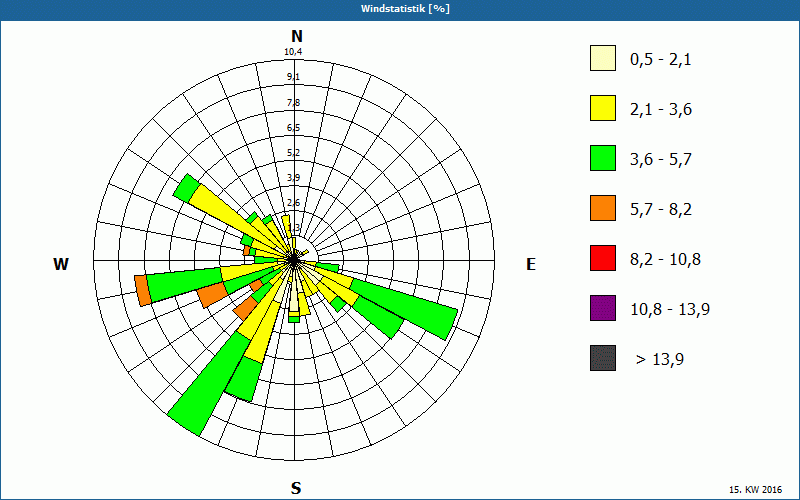
Task: Click the longest green south-southwest wind bar
Action: [x=206, y=385]
